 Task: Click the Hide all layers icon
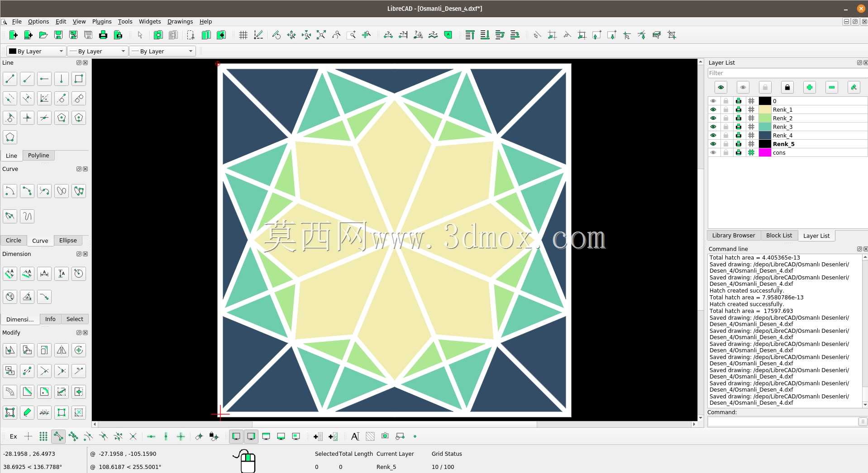click(x=743, y=87)
